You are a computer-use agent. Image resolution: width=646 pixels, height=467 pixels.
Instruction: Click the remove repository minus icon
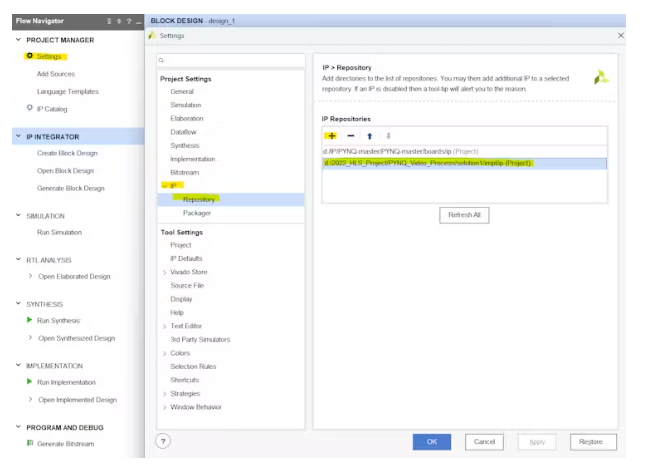click(x=351, y=136)
